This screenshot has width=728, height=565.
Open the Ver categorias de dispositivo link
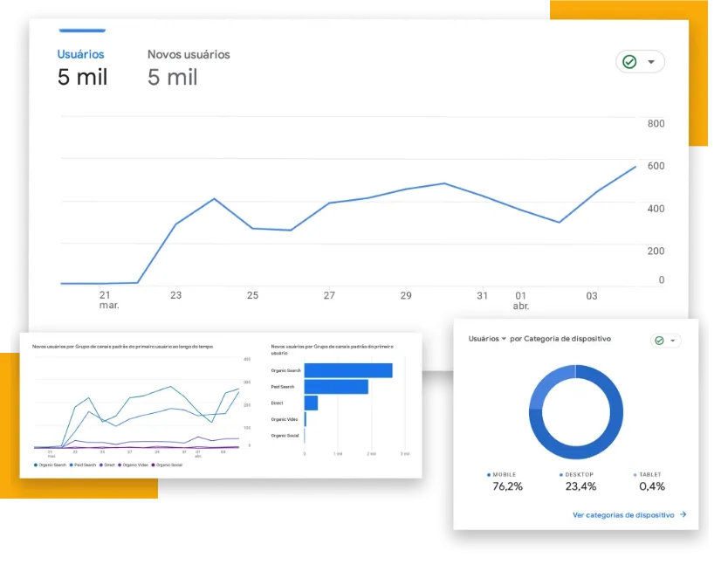[x=623, y=515]
